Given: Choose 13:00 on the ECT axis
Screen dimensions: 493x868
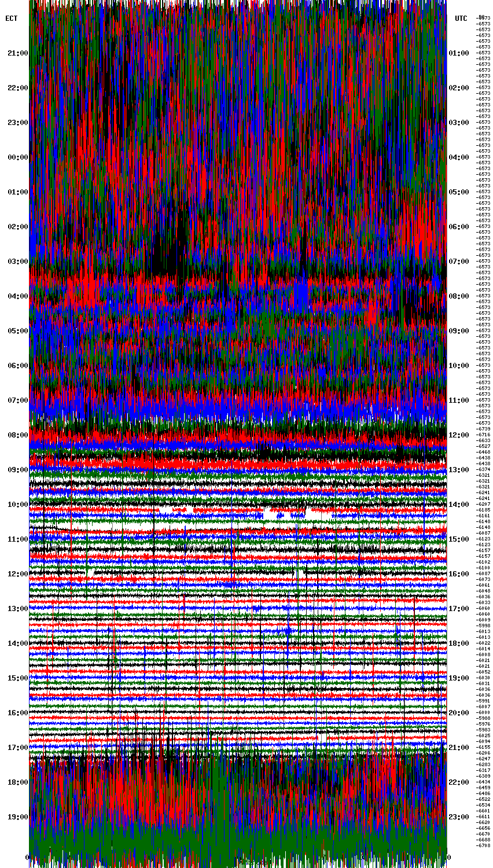Looking at the screenshot, I should pos(18,608).
